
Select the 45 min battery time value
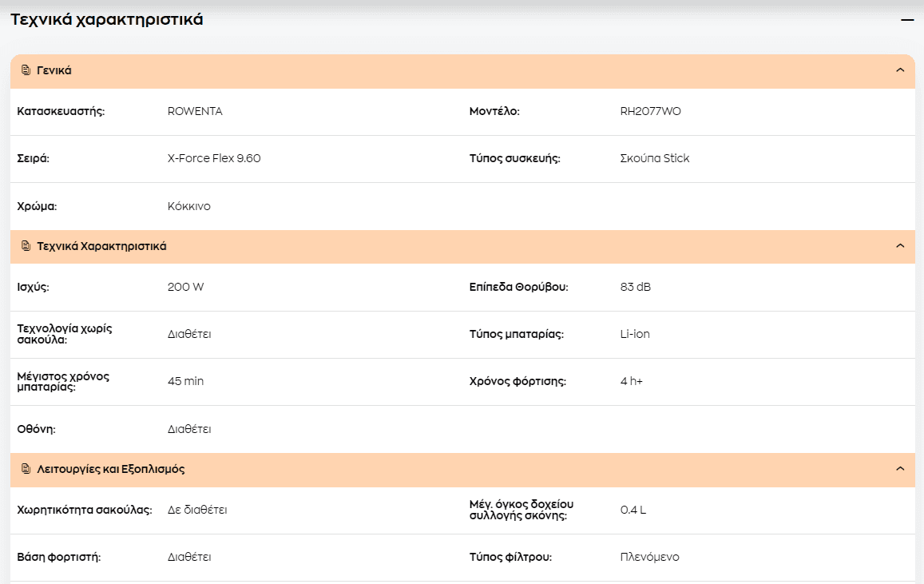pyautogui.click(x=185, y=381)
